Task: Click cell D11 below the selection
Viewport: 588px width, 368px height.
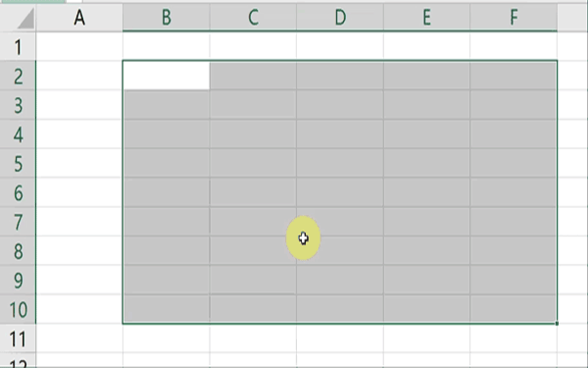Action: [x=340, y=338]
